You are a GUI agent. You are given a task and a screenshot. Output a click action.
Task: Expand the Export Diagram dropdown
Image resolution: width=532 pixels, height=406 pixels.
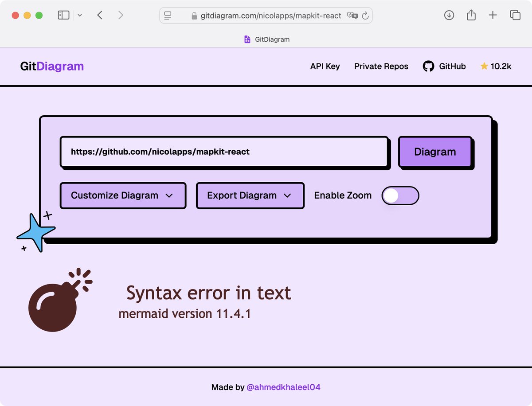pos(250,195)
